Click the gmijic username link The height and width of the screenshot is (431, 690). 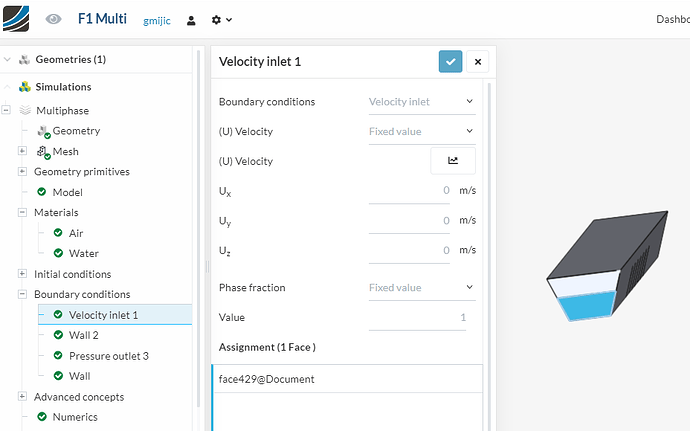[158, 20]
